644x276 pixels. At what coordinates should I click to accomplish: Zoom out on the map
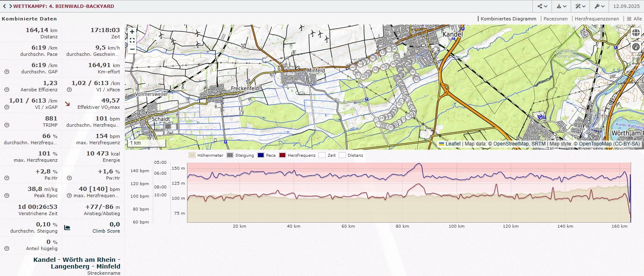(x=132, y=49)
